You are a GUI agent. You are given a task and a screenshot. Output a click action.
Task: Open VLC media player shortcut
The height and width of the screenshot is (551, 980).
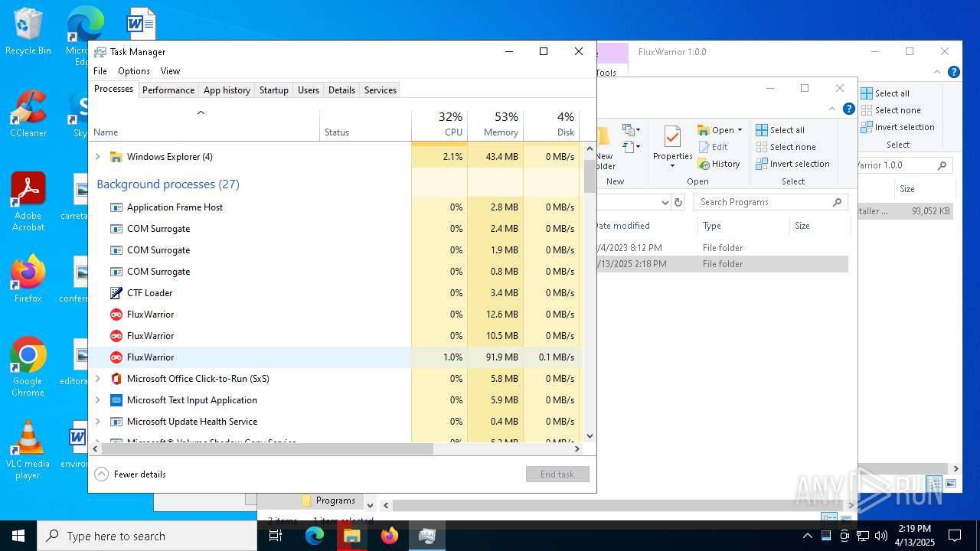coord(28,450)
